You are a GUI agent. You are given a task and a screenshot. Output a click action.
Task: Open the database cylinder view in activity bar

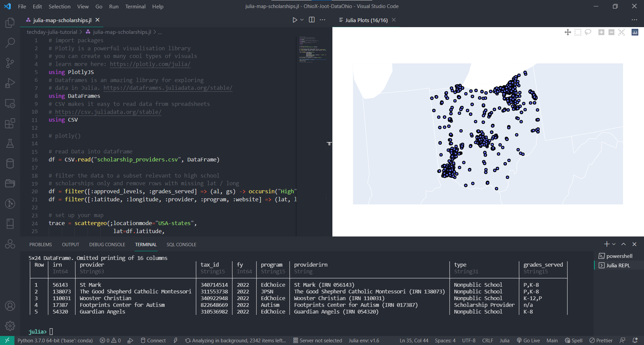[10, 163]
